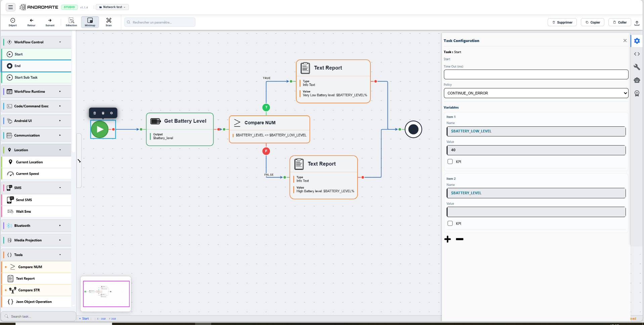The height and width of the screenshot is (325, 644).
Task: Select the Send SMS task
Action: click(x=37, y=200)
